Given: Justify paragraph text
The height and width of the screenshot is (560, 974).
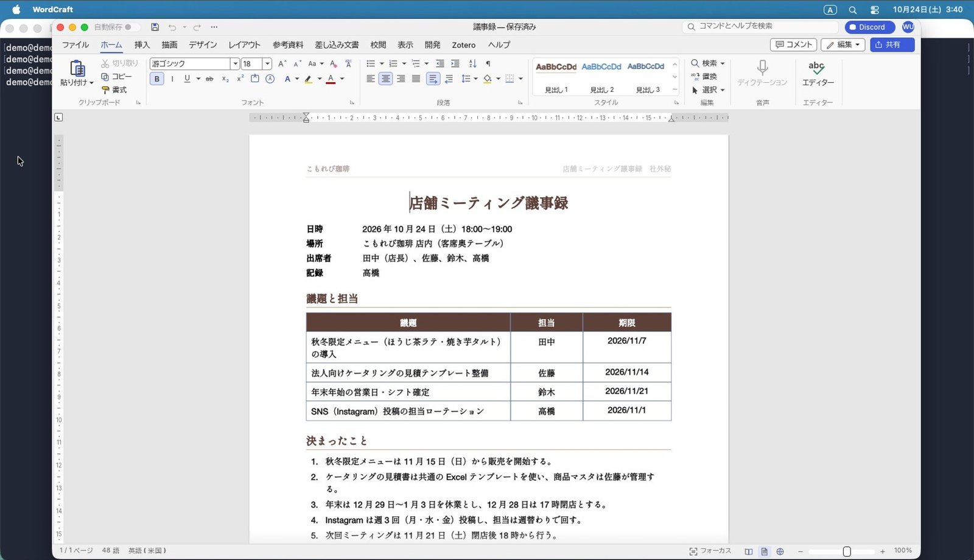Looking at the screenshot, I should [416, 79].
